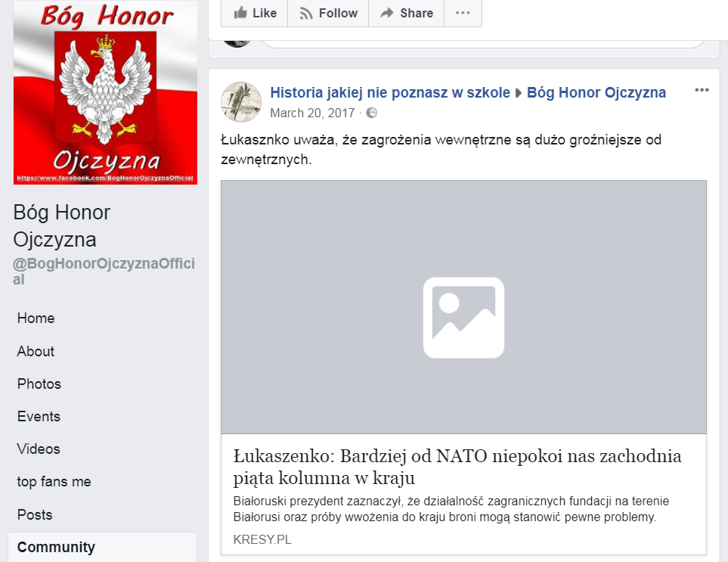
Task: Click the link preview image placeholder
Action: [x=463, y=307]
